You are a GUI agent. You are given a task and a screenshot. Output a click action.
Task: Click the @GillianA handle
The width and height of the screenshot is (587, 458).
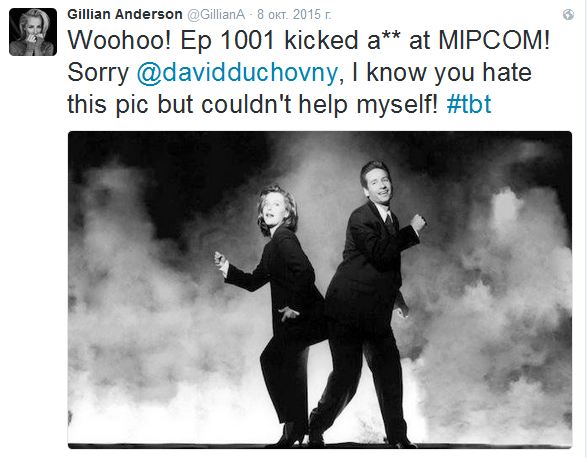pyautogui.click(x=216, y=15)
